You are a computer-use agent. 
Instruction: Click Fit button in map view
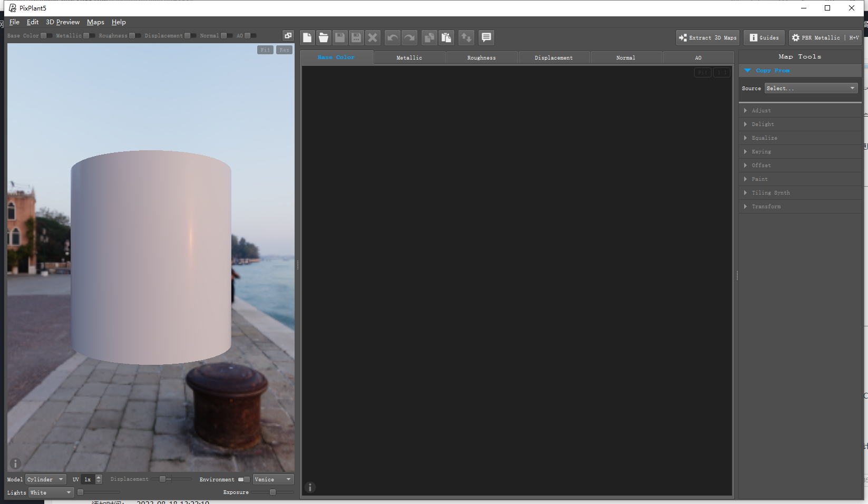703,72
